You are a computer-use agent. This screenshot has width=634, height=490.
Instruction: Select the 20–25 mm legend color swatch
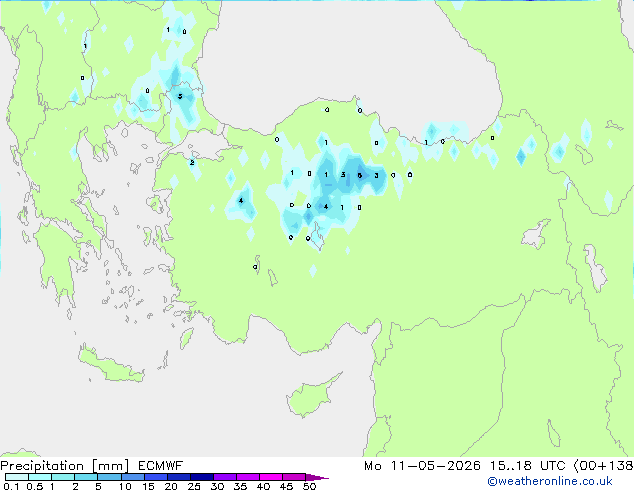179,477
